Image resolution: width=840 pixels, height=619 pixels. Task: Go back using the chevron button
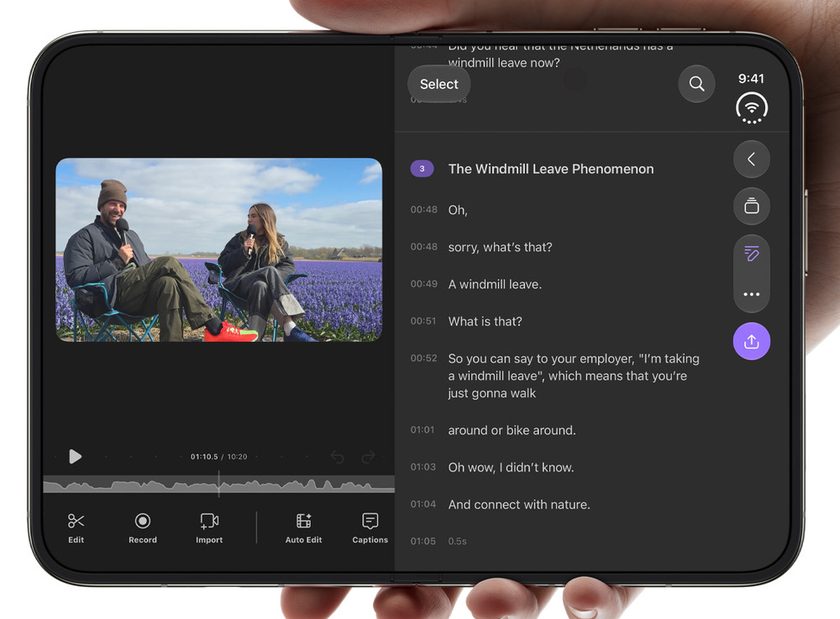point(752,159)
